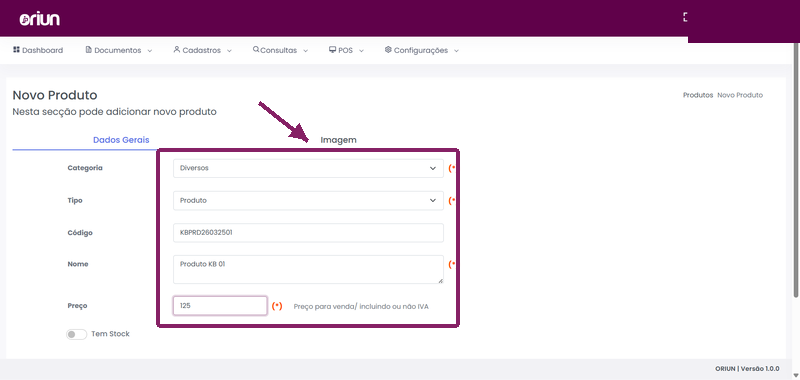Expand the Configurações menu chevron

coord(456,51)
